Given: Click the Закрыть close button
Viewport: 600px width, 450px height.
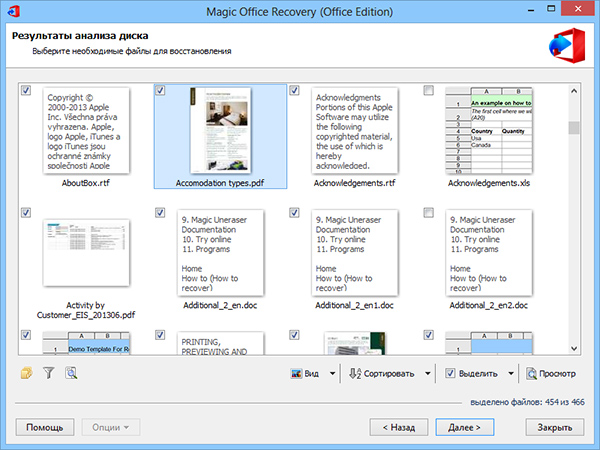Looking at the screenshot, I should 555,427.
